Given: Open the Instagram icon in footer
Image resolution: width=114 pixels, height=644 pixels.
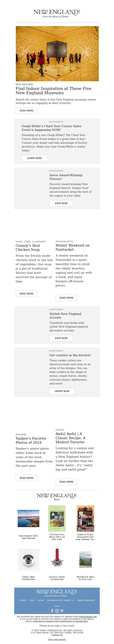Looking at the screenshot, I should (57, 611).
